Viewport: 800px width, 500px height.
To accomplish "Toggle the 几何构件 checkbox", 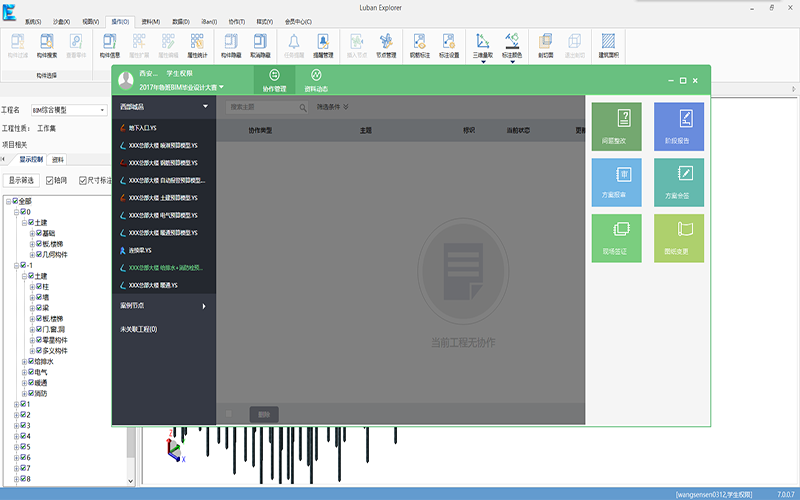I will pyautogui.click(x=39, y=255).
